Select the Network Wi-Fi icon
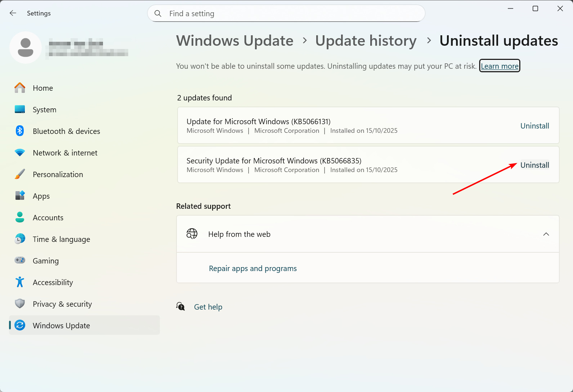This screenshot has width=573, height=392. (20, 153)
